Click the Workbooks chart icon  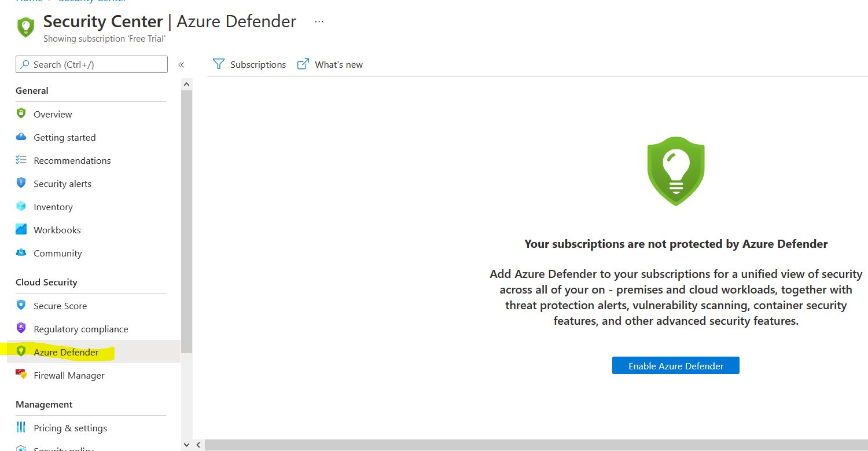click(21, 229)
